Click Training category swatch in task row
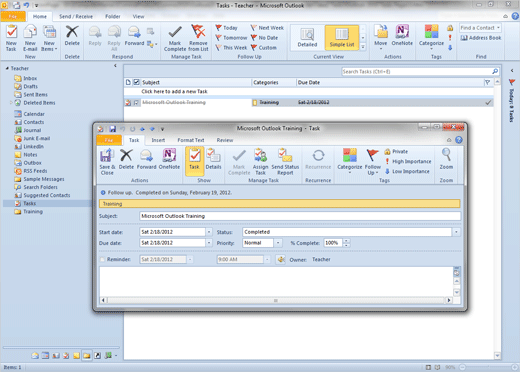Screen dimensions: 520x372 coord(255,103)
